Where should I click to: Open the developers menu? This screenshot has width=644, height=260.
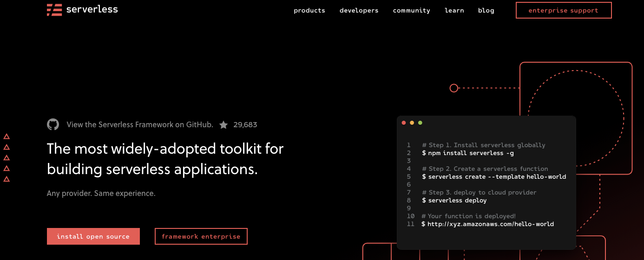(x=359, y=10)
